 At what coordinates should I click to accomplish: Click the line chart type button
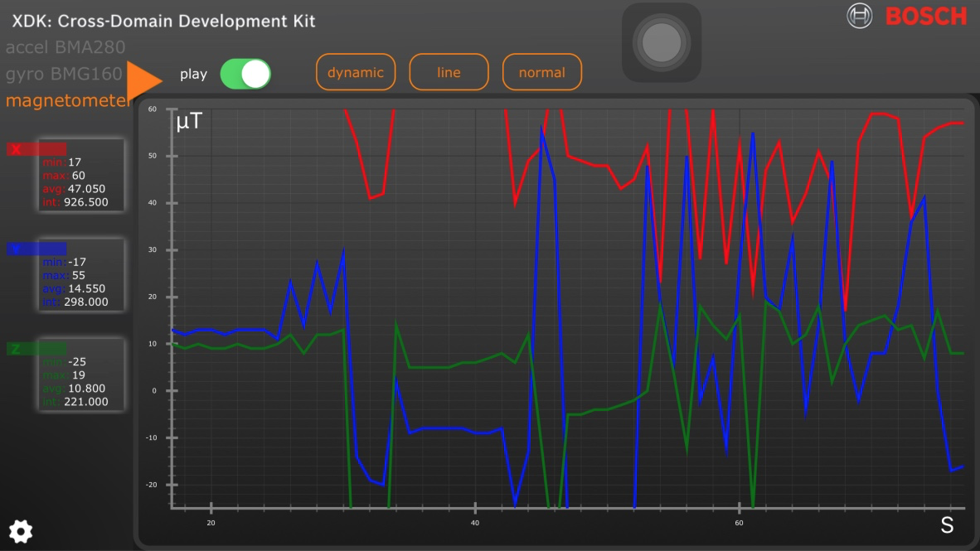pyautogui.click(x=449, y=72)
